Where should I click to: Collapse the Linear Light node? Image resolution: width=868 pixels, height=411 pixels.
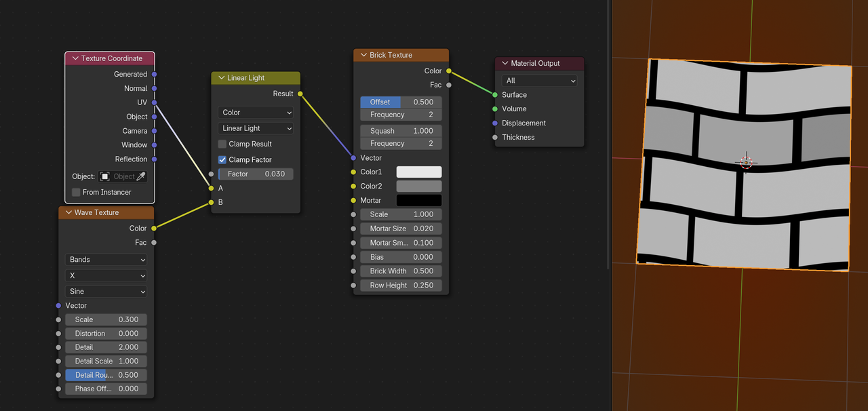pyautogui.click(x=221, y=78)
